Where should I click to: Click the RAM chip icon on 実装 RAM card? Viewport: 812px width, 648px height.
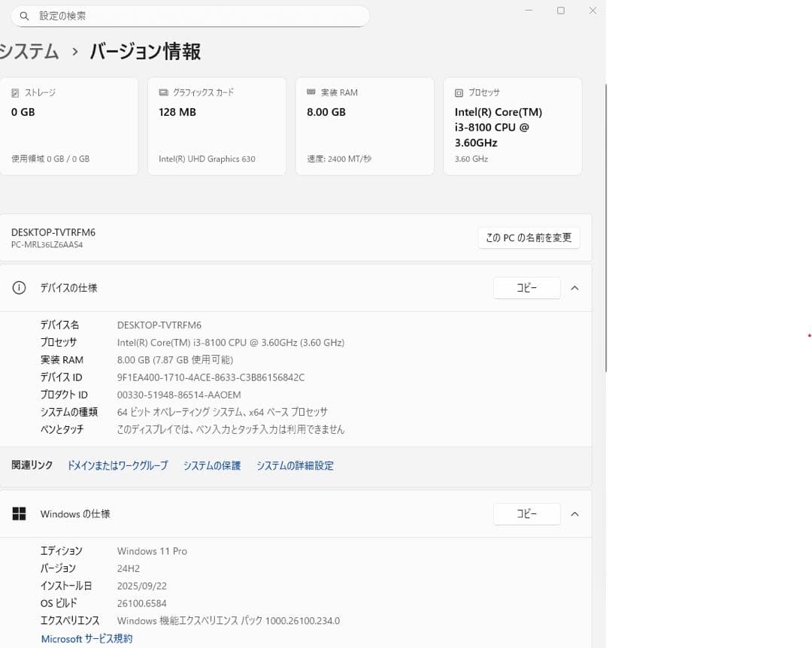tap(311, 92)
